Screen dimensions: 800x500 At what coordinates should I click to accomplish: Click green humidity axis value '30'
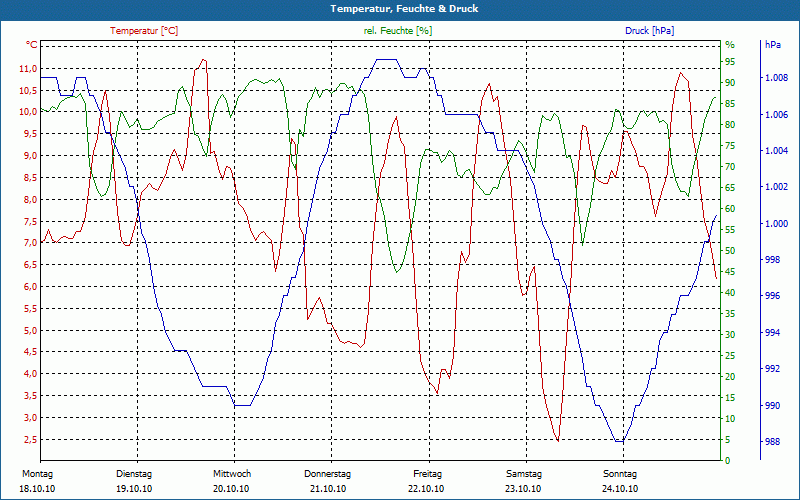730,335
